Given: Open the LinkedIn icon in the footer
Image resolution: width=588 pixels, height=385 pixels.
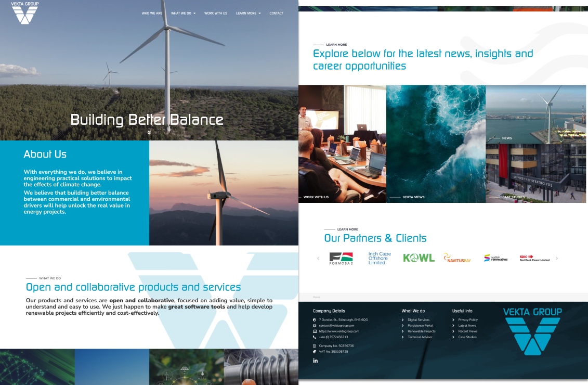Looking at the screenshot, I should (x=315, y=360).
